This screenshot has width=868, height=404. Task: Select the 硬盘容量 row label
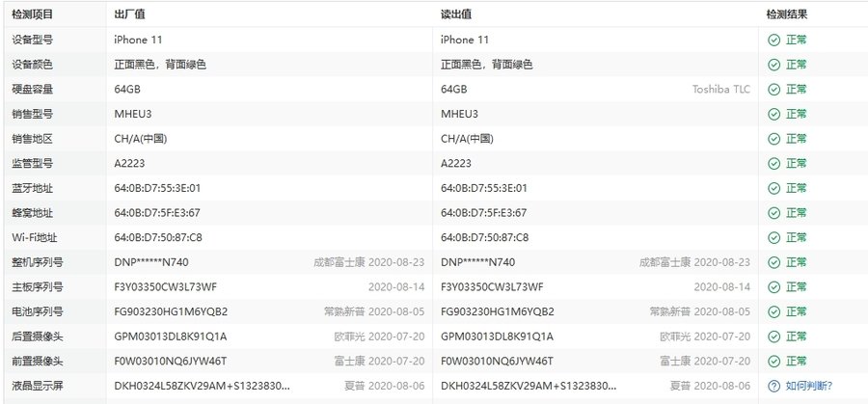(33, 89)
